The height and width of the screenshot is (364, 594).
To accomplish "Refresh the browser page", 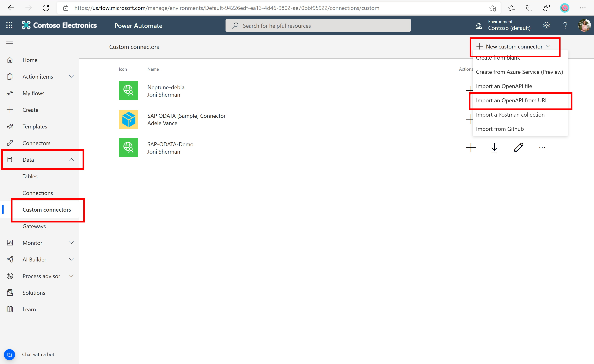I will (46, 8).
